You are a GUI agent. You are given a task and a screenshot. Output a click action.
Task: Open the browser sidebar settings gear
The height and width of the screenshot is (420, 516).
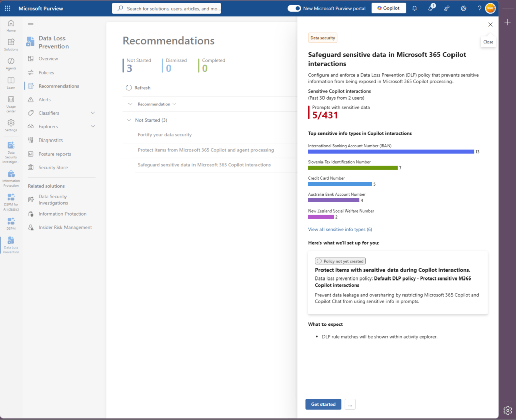508,410
